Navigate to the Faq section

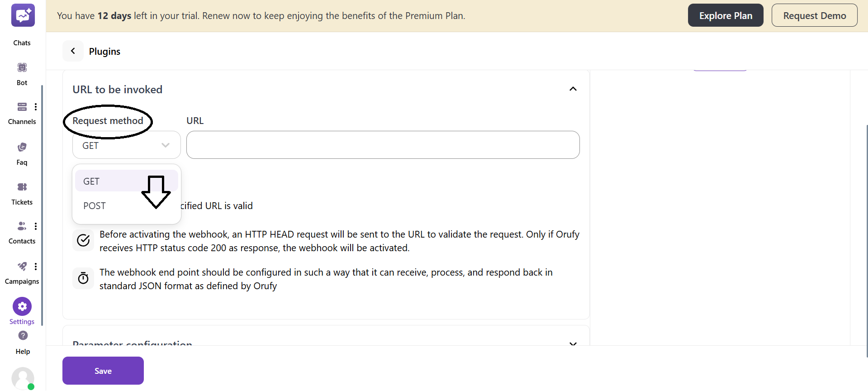pyautogui.click(x=22, y=147)
